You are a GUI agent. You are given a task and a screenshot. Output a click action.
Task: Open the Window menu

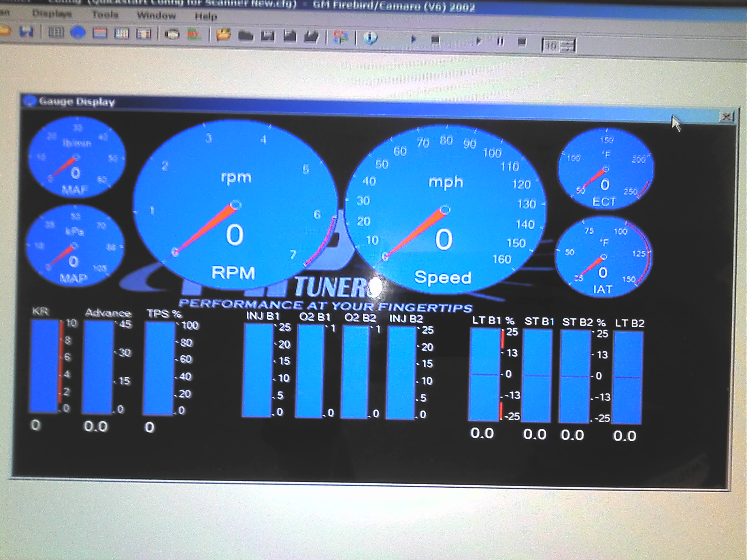click(x=156, y=16)
